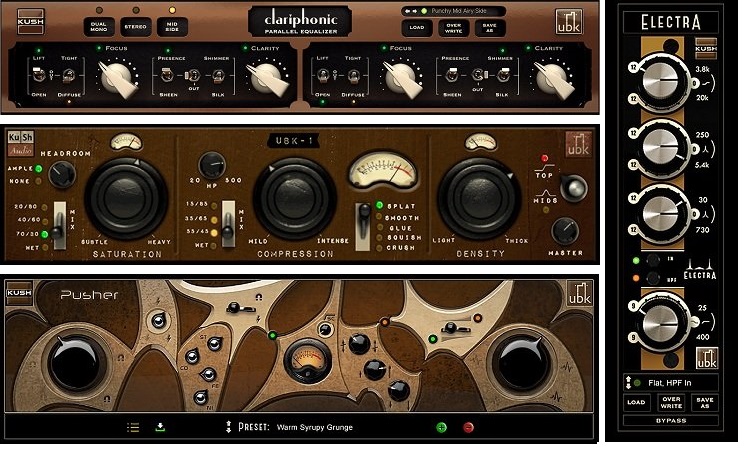Select Stereo mode on Clariphonic
This screenshot has width=744, height=450.
point(136,27)
